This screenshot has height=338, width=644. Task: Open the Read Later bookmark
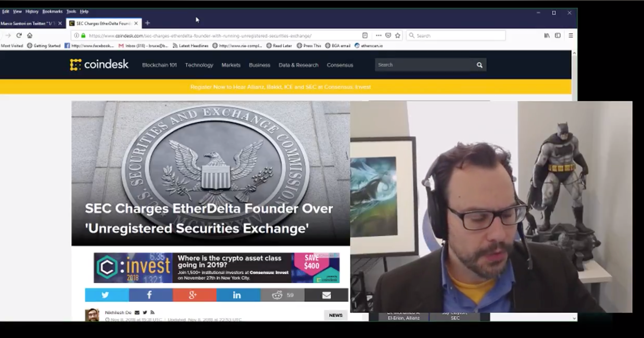coord(279,46)
